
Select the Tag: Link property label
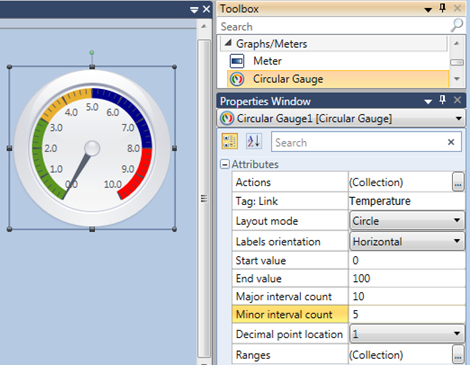pyautogui.click(x=257, y=201)
